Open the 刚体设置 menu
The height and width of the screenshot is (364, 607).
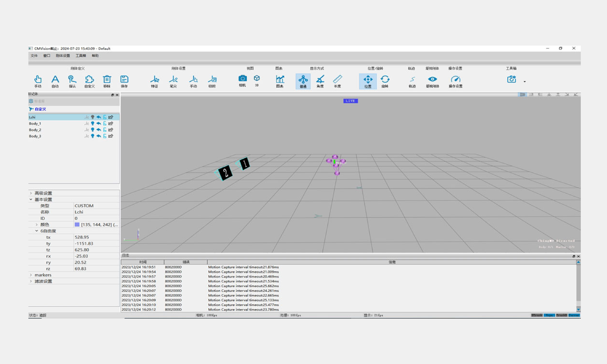coord(63,56)
